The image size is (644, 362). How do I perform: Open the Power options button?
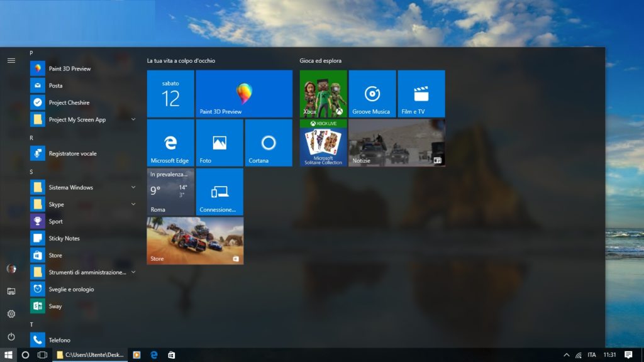(x=11, y=337)
